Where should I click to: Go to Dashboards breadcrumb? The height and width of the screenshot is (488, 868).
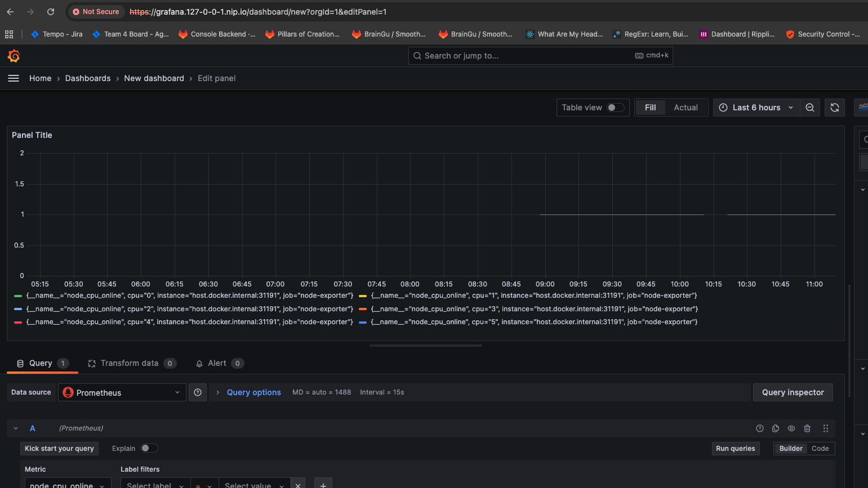click(x=88, y=78)
